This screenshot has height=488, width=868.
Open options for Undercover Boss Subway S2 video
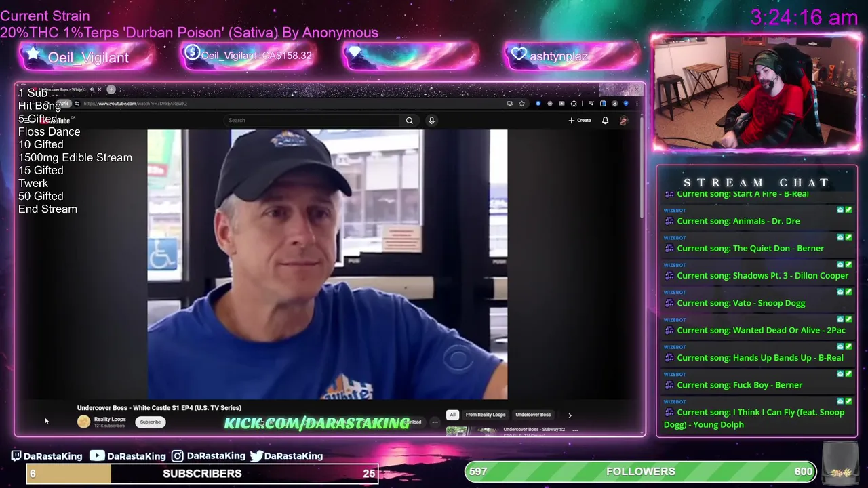pos(574,430)
